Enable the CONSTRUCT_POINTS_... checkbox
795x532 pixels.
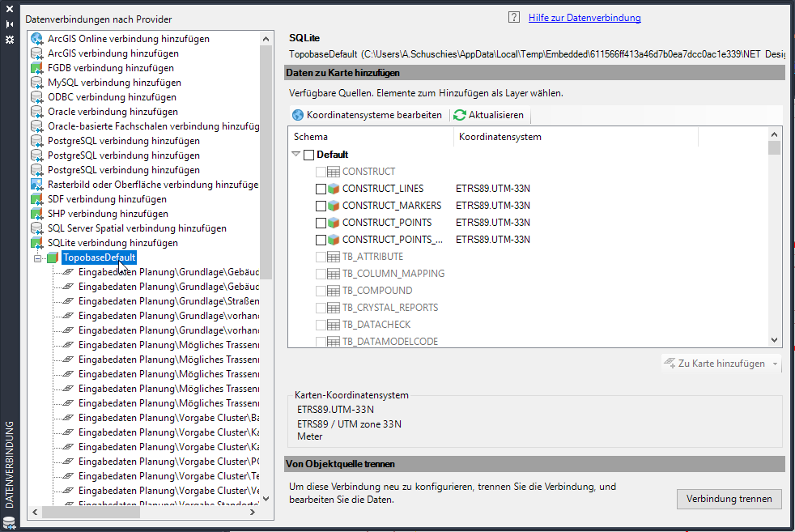[x=321, y=240]
